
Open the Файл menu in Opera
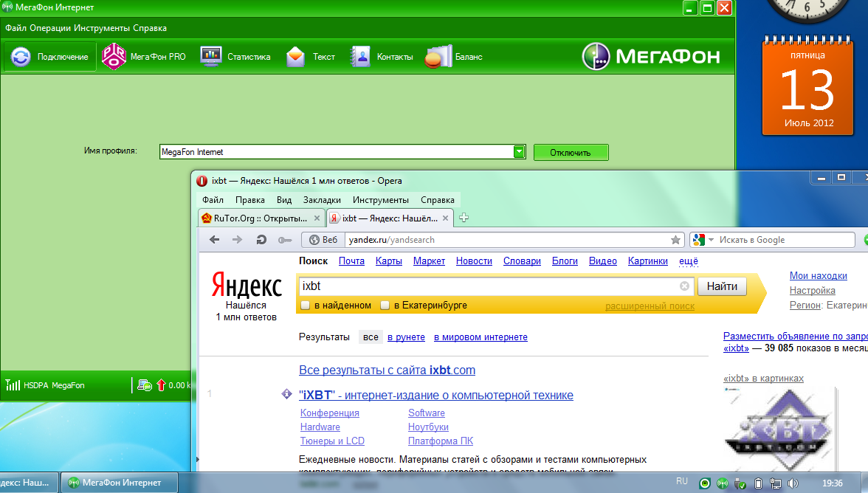(213, 200)
